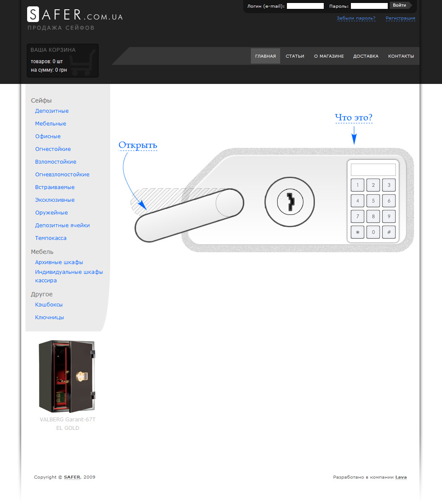
Task: Open the Кэшбоксы category
Action: pos(49,304)
